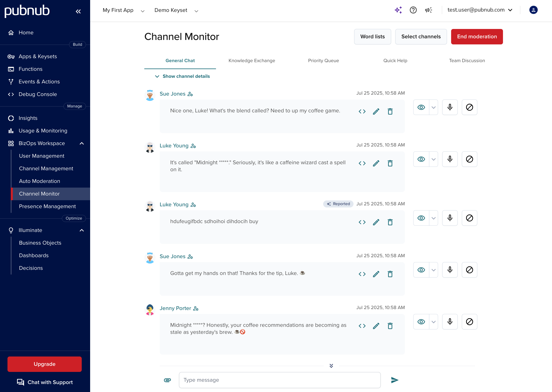
Task: Hide Sue Jones's message using the eye toggle
Action: (421, 107)
